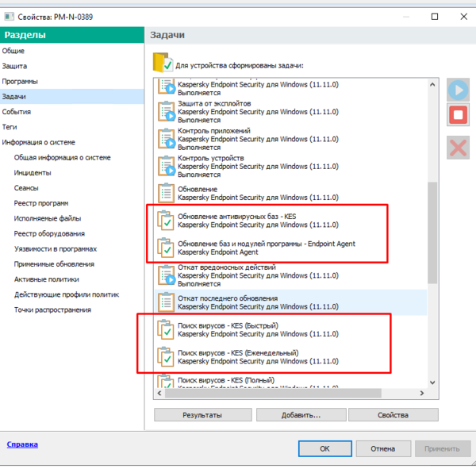Click the Добавить... button
This screenshot has width=476, height=469.
click(301, 415)
